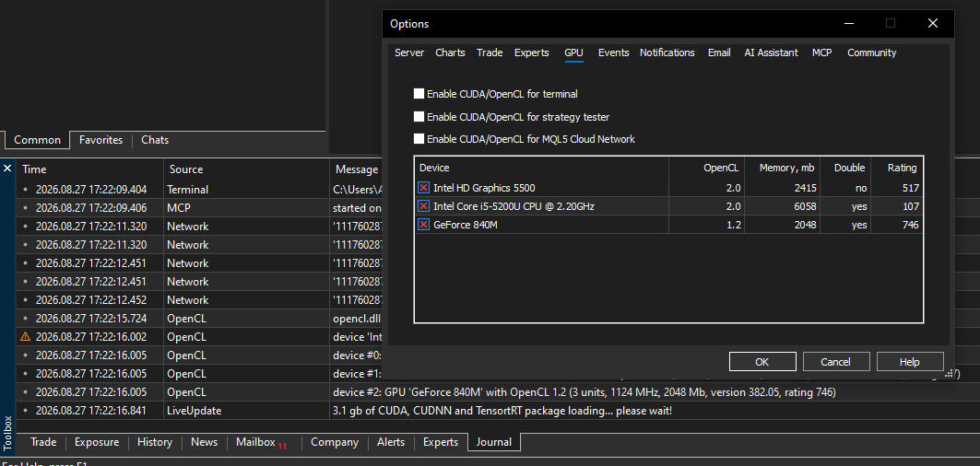This screenshot has height=466, width=980.
Task: Click the Double column header
Action: pos(846,168)
